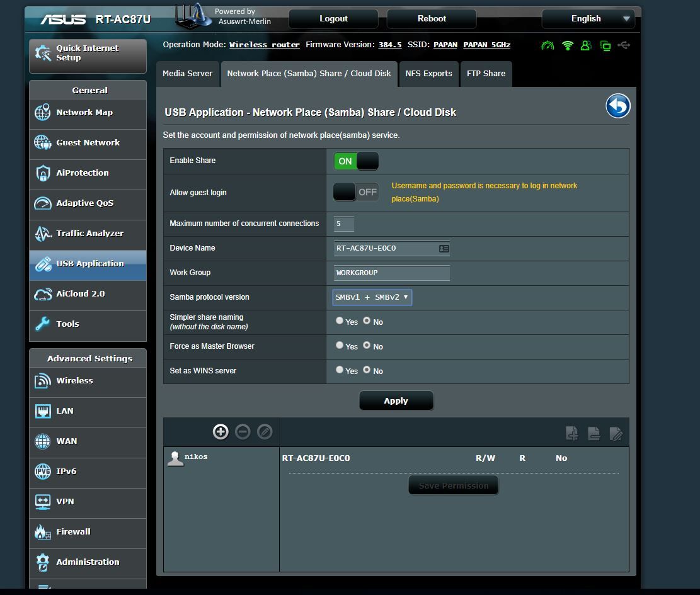Switch to the Media Server tab
Image resolution: width=700 pixels, height=595 pixels.
tap(187, 74)
